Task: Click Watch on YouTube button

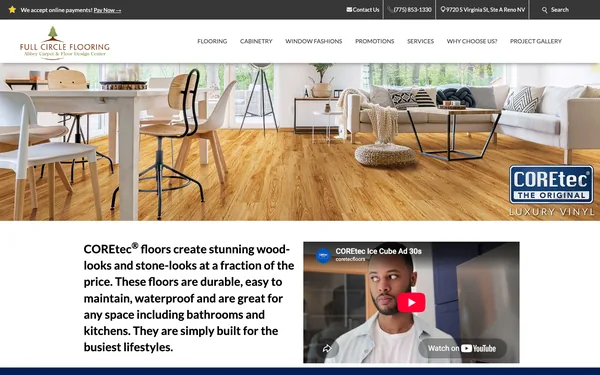Action: click(462, 348)
